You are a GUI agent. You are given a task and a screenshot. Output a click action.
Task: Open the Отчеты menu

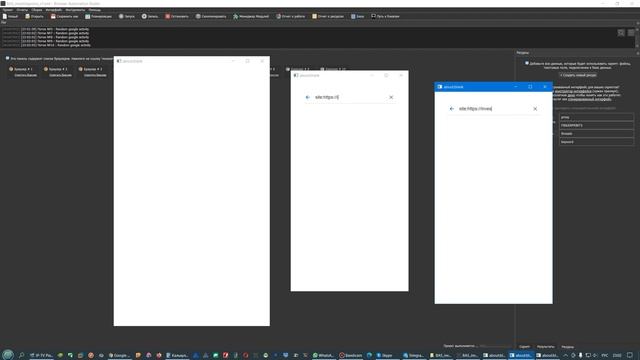(x=22, y=10)
